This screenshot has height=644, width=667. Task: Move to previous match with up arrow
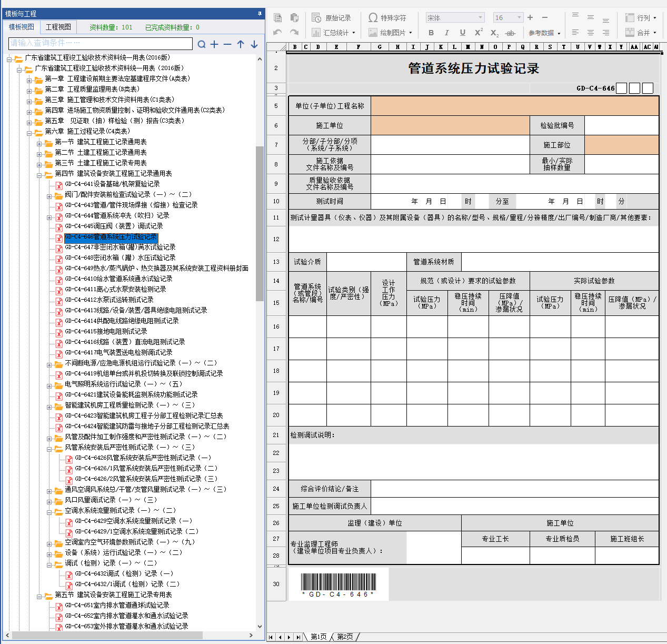coord(241,44)
